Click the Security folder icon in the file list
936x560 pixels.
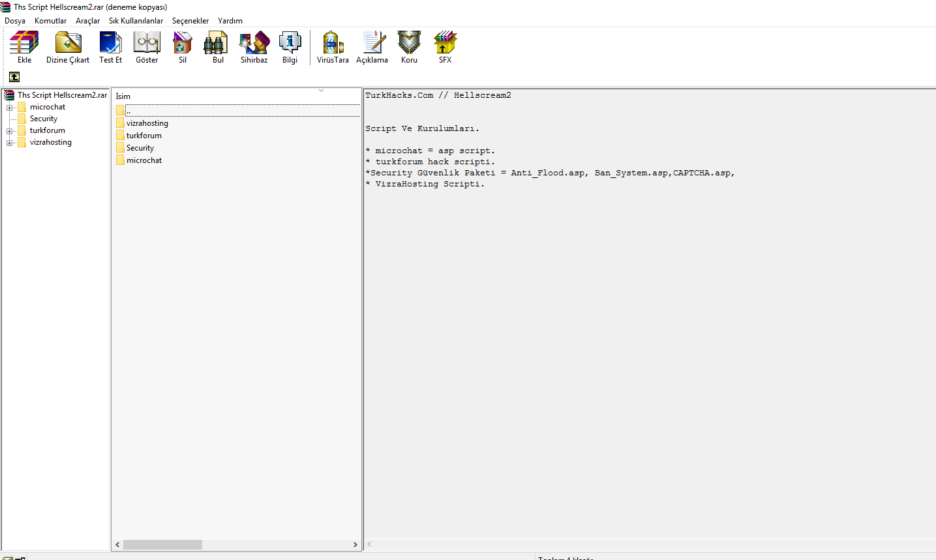120,148
